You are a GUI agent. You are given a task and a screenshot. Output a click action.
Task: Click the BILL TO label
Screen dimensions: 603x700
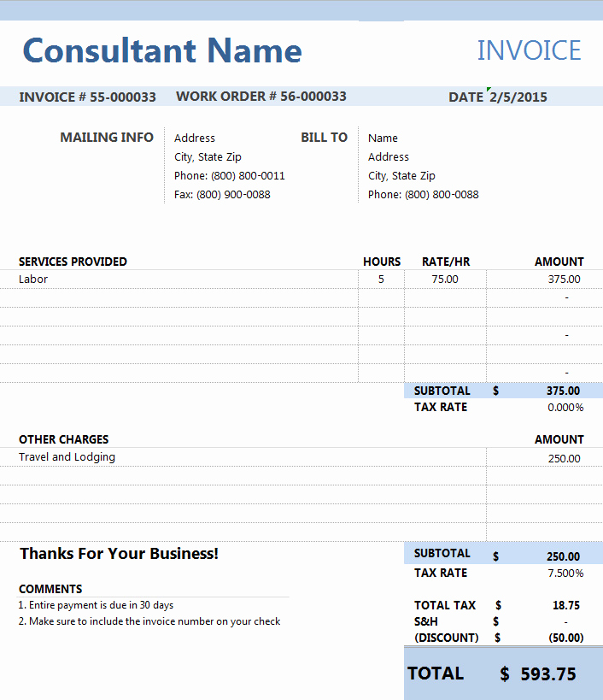(x=324, y=137)
